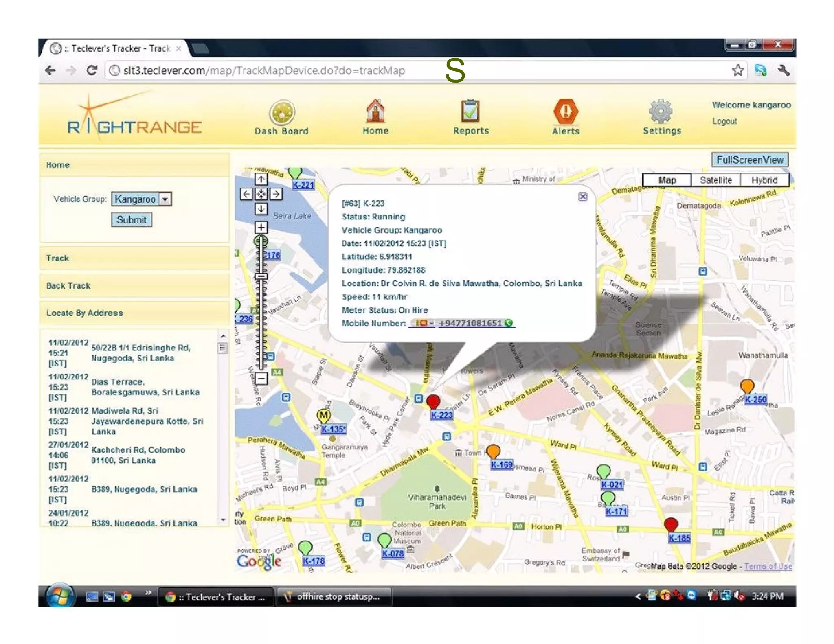Image resolution: width=834 pixels, height=644 pixels.
Task: Open the Settings gear icon
Action: coord(661,112)
